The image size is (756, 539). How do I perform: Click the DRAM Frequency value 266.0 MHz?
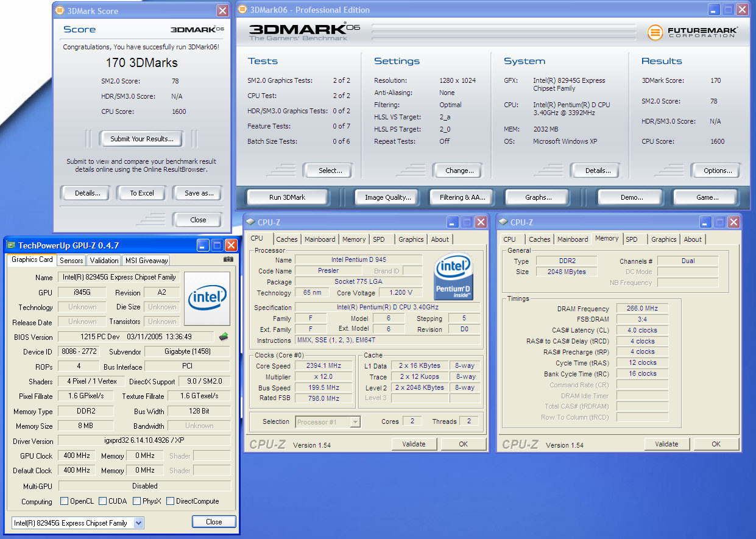tap(642, 309)
